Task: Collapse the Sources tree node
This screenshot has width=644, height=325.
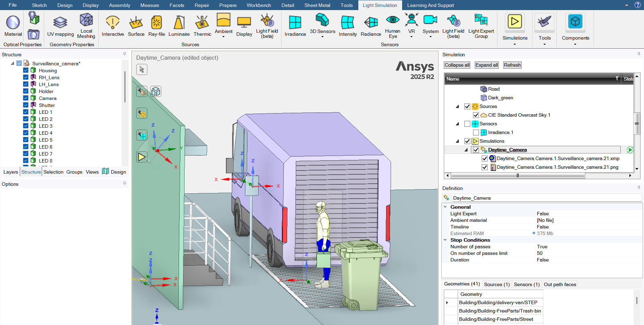Action: (457, 106)
